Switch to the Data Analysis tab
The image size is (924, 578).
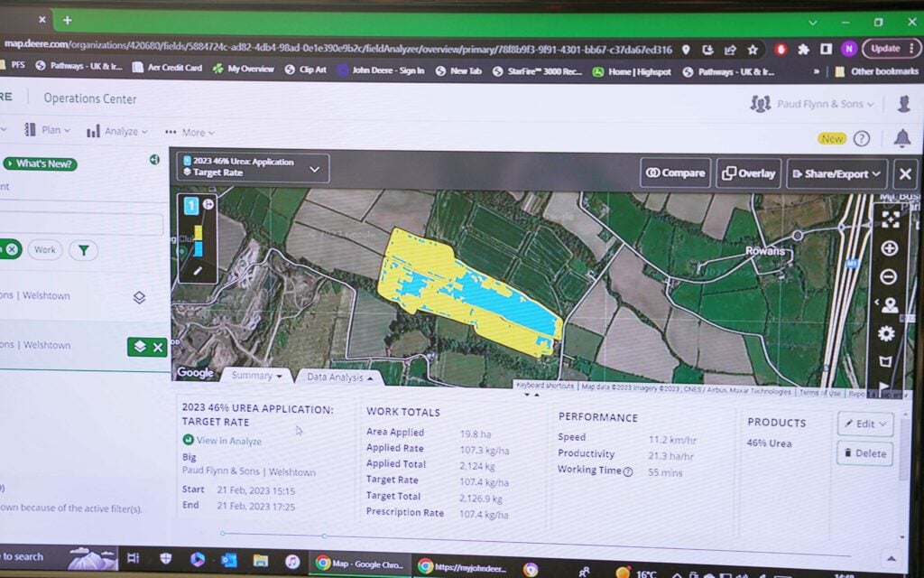[338, 377]
